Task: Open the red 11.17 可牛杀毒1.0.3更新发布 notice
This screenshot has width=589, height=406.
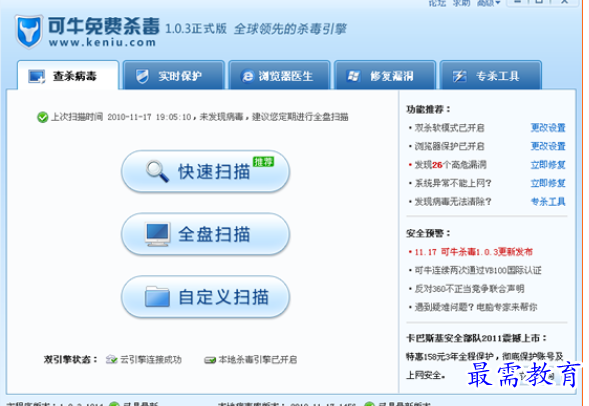Action: pos(473,252)
